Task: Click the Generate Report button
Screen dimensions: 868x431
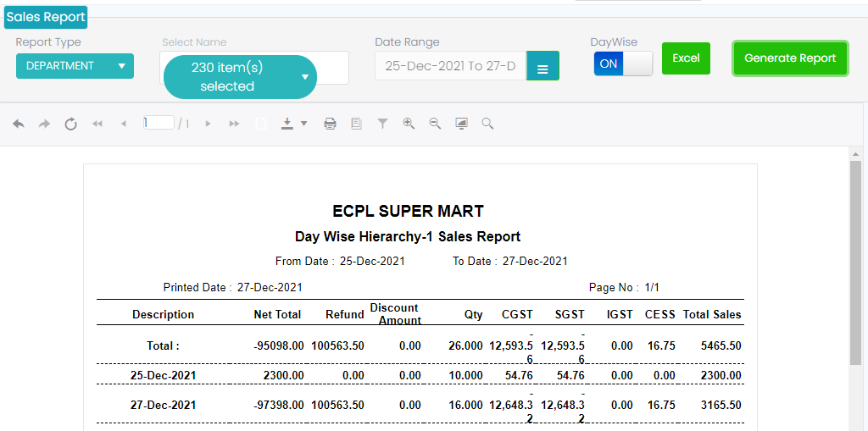Action: [x=790, y=58]
